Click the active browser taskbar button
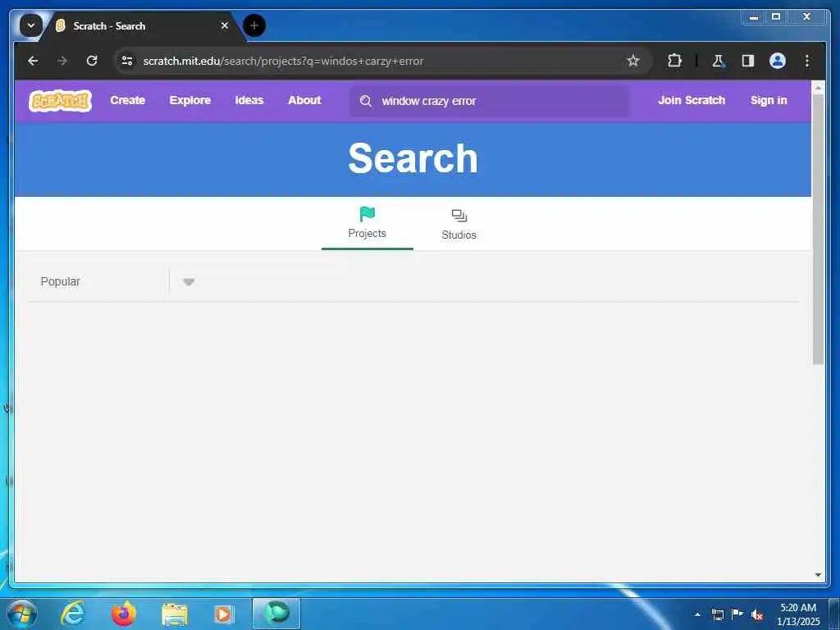The width and height of the screenshot is (840, 630). 276,614
